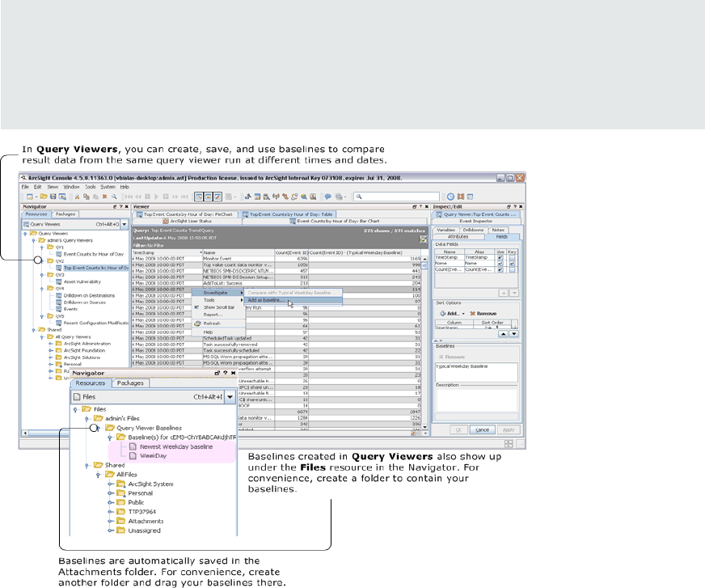Select the WeekDay baseline file
705x588 pixels.
tap(153, 455)
